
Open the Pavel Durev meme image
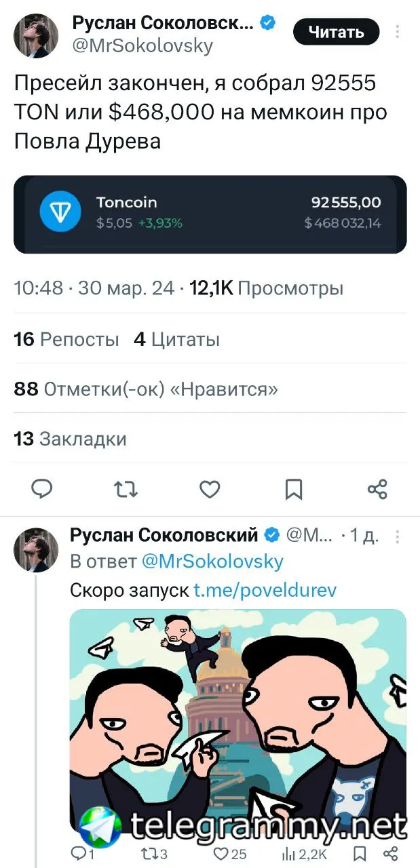click(237, 719)
